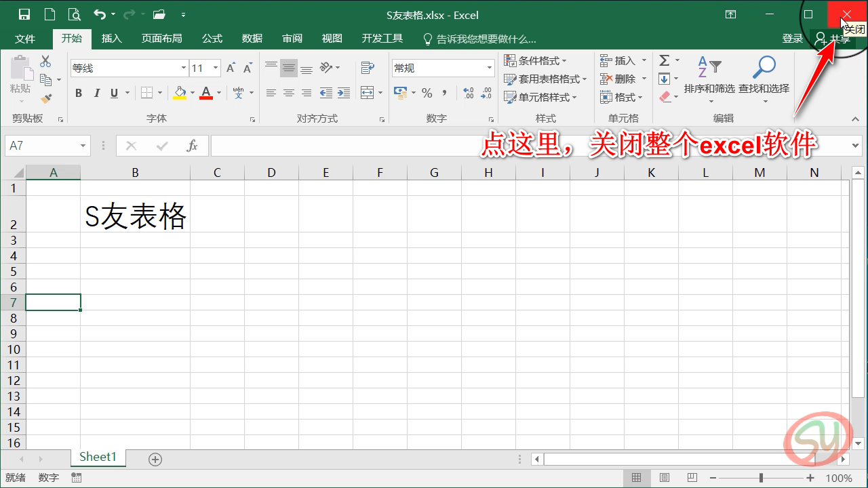This screenshot has height=488, width=868.
Task: Click the 共享 share button
Action: 833,39
